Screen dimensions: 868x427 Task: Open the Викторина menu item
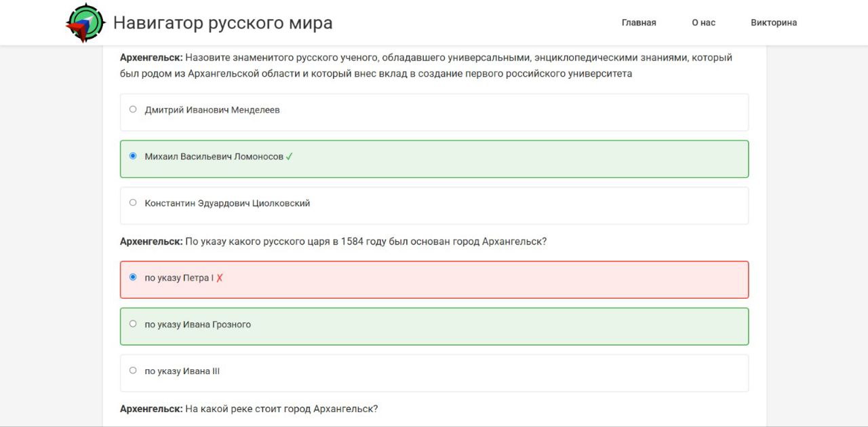tap(774, 22)
